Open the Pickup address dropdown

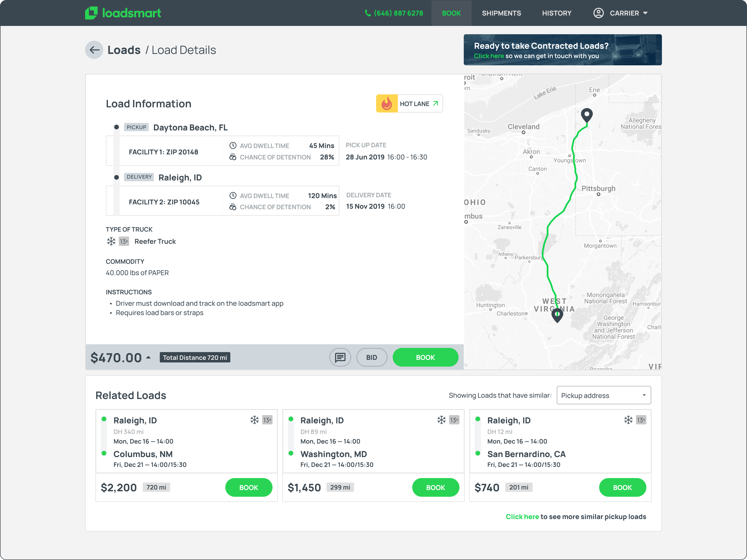604,395
